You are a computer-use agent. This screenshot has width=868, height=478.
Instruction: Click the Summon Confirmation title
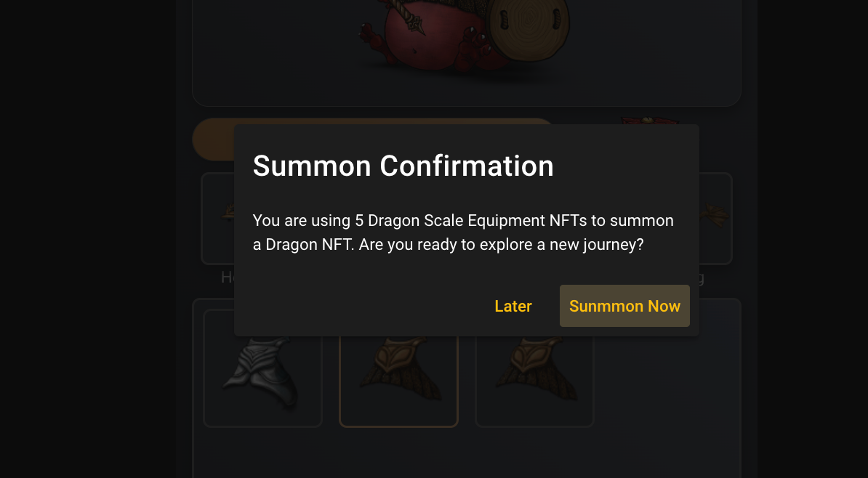click(403, 166)
